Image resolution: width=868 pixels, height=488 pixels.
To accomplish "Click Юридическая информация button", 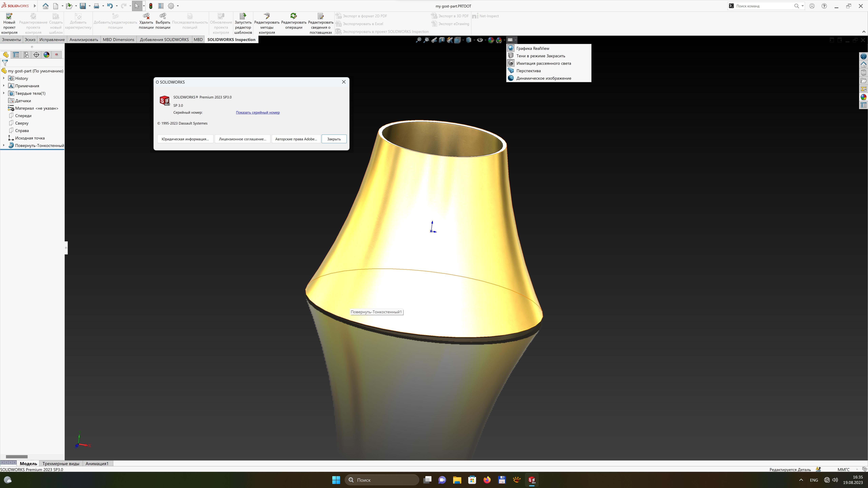I will click(185, 139).
